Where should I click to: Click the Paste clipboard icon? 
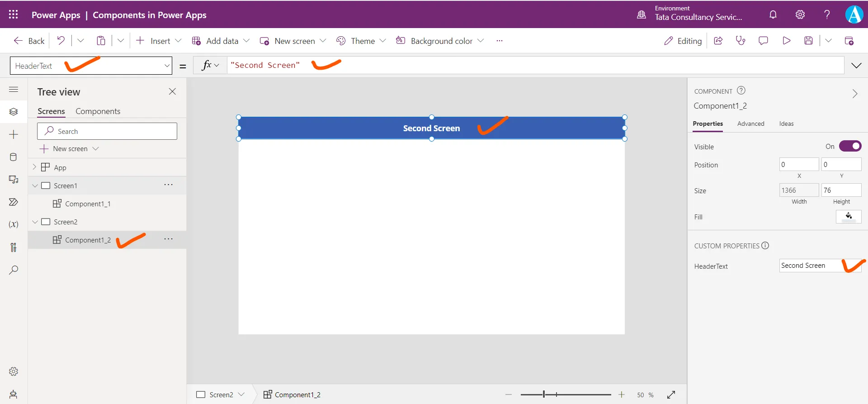[x=101, y=41]
